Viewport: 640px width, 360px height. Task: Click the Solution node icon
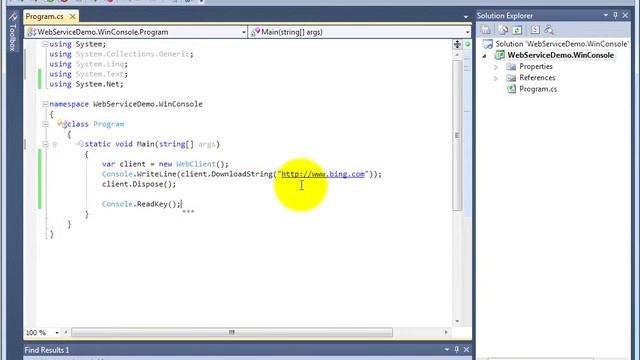pos(487,44)
